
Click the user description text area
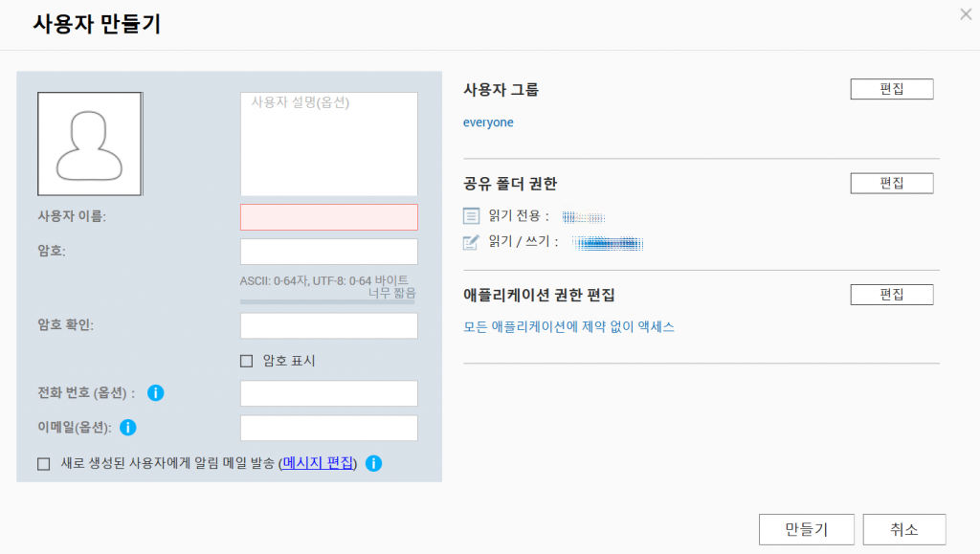click(x=329, y=144)
